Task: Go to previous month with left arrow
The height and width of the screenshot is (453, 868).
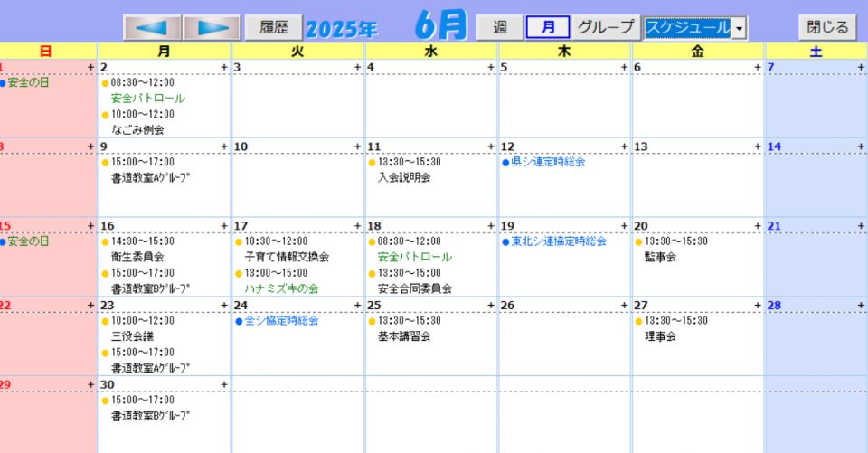Action: coord(152,28)
